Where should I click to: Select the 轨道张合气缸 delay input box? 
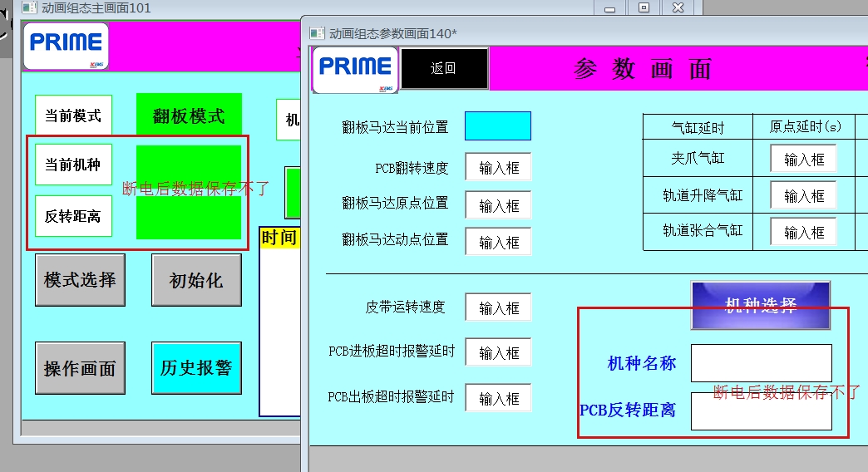click(803, 232)
